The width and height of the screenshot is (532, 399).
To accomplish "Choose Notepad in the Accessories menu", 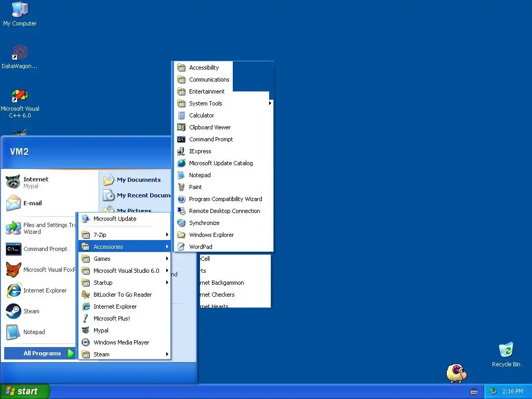I will click(223, 175).
